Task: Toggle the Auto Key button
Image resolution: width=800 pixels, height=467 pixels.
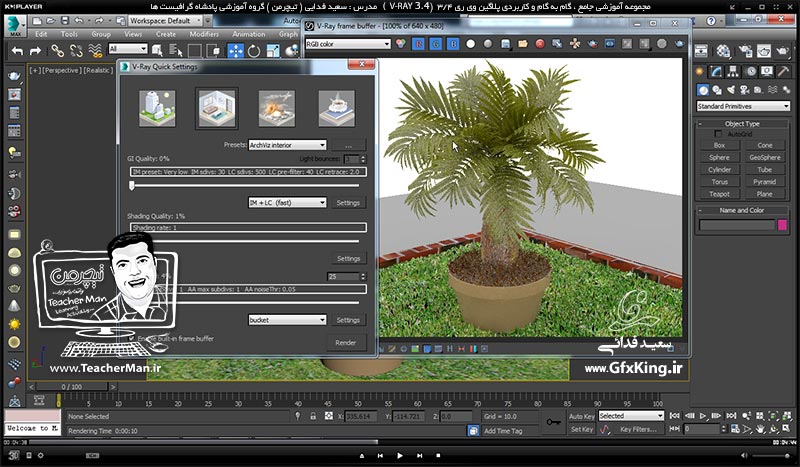Action: pyautogui.click(x=581, y=416)
